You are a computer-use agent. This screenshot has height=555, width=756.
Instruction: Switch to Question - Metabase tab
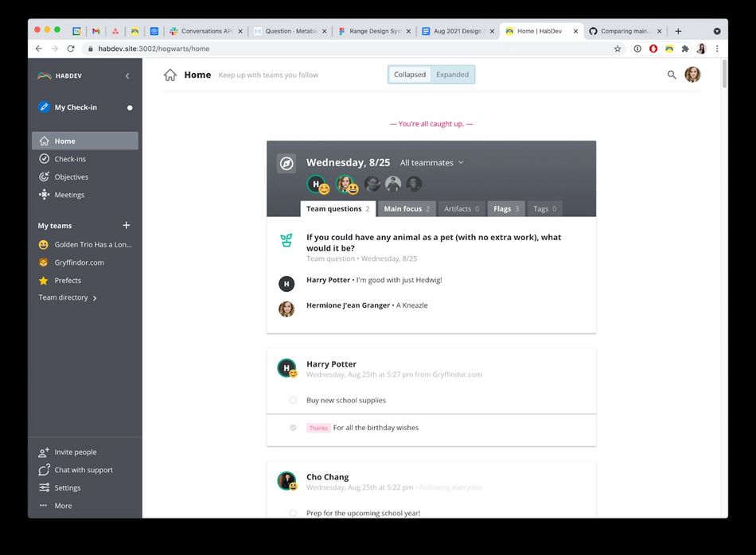click(x=290, y=31)
